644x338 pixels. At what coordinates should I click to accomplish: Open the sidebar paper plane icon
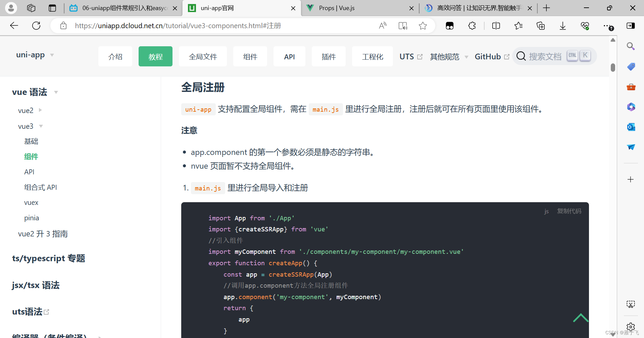[631, 147]
